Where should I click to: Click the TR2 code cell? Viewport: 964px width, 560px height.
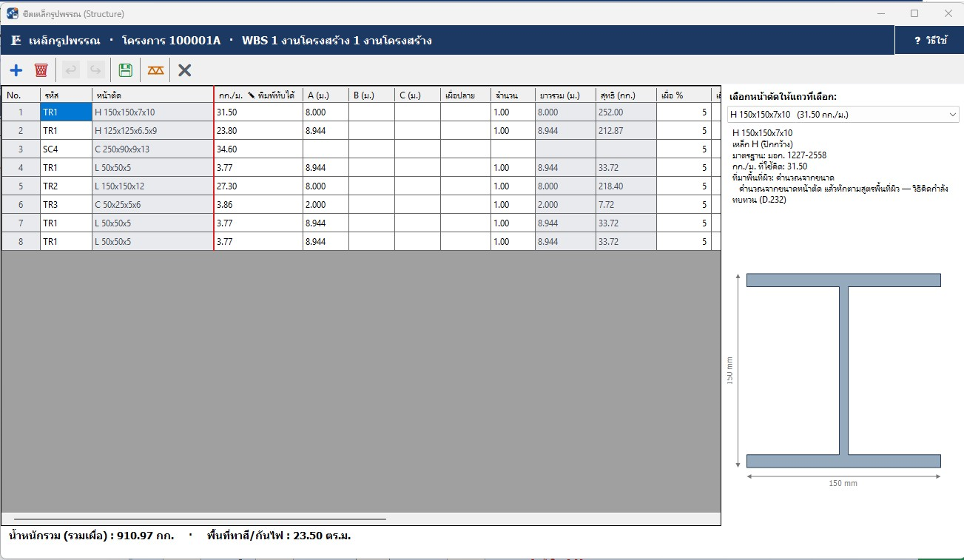66,186
